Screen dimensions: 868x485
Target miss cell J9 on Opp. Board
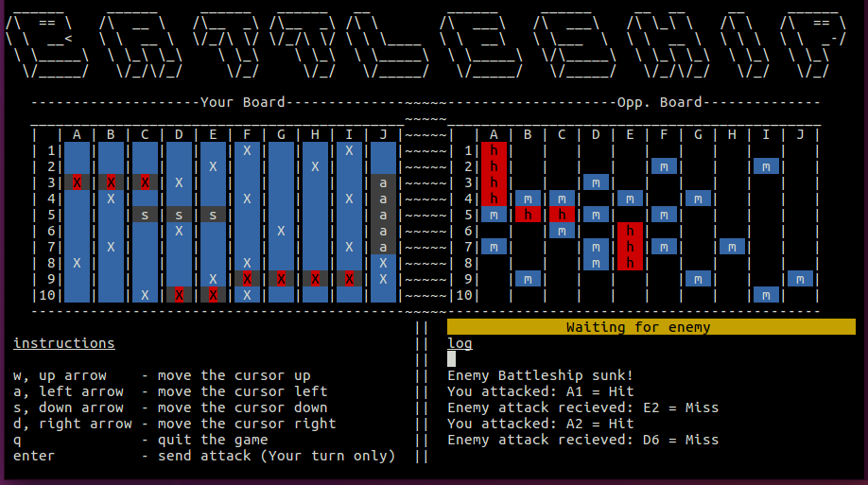coord(800,279)
